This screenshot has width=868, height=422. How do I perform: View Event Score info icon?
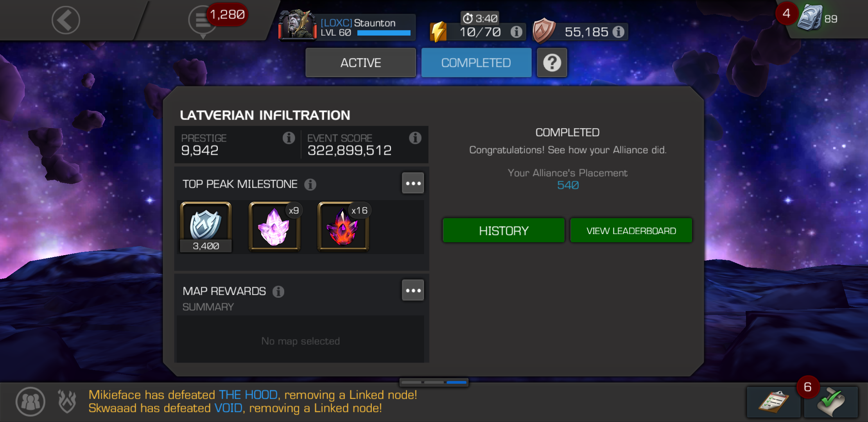tap(415, 138)
